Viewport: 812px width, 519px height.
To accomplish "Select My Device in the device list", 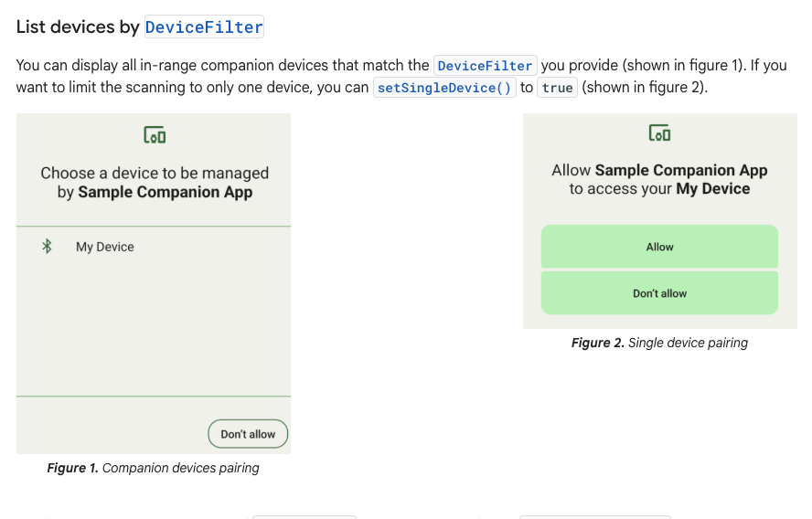I will click(x=154, y=247).
